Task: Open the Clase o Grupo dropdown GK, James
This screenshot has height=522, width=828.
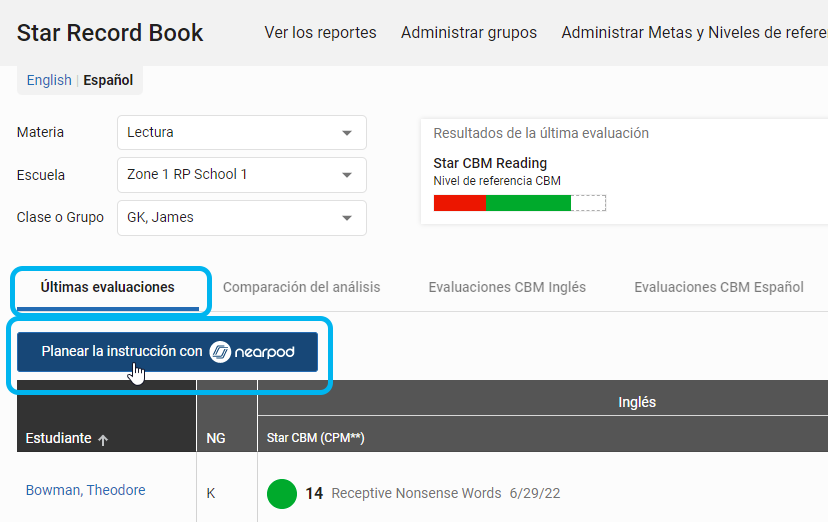Action: click(x=242, y=217)
